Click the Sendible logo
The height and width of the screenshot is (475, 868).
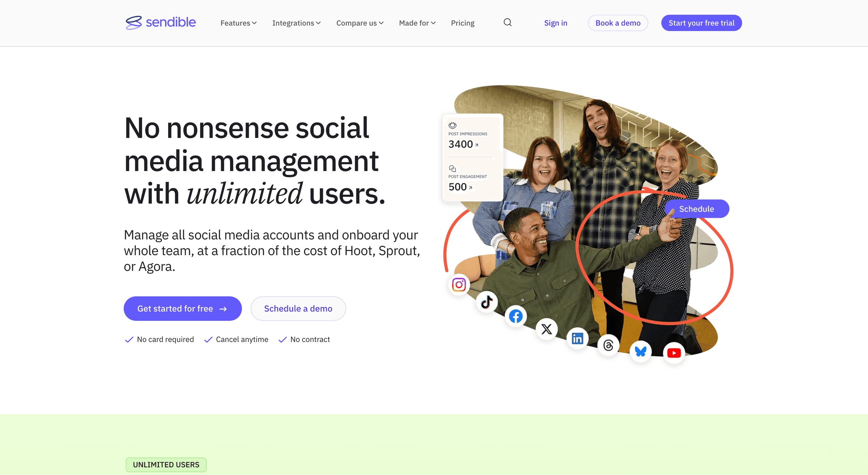pyautogui.click(x=161, y=23)
